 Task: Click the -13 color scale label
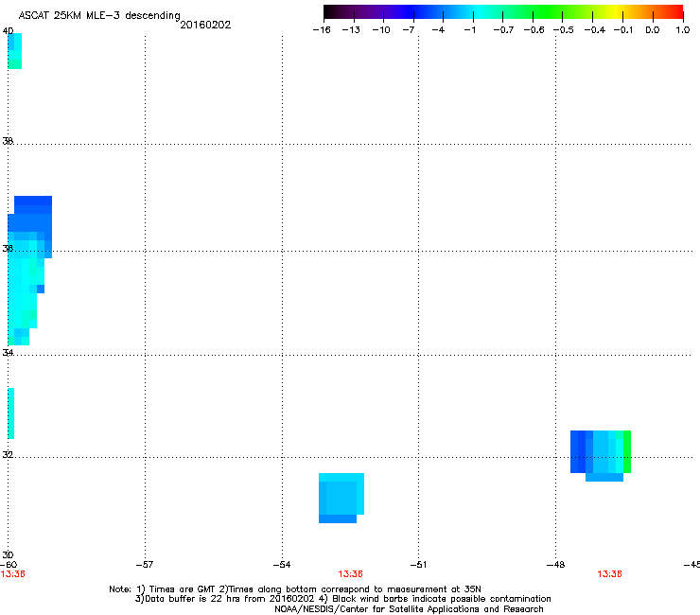click(x=351, y=30)
